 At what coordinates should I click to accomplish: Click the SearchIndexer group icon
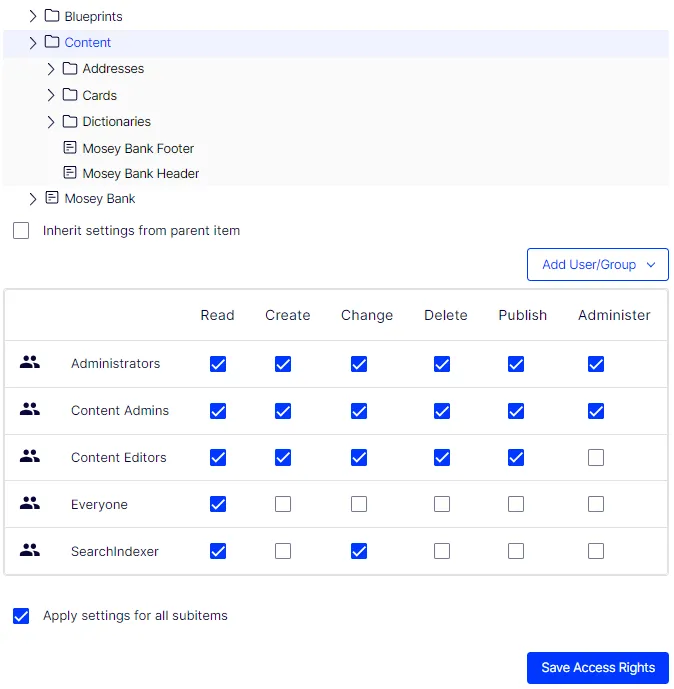click(x=30, y=550)
